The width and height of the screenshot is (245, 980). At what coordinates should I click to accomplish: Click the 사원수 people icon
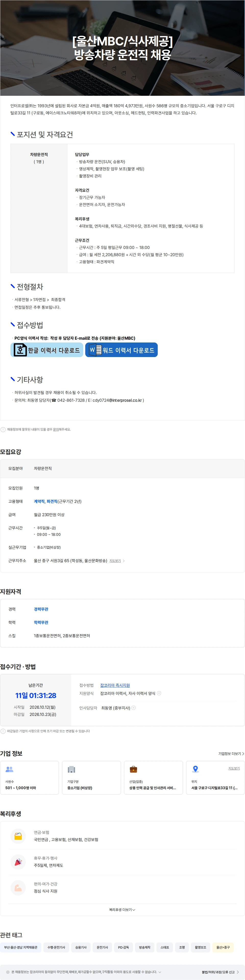(9, 769)
